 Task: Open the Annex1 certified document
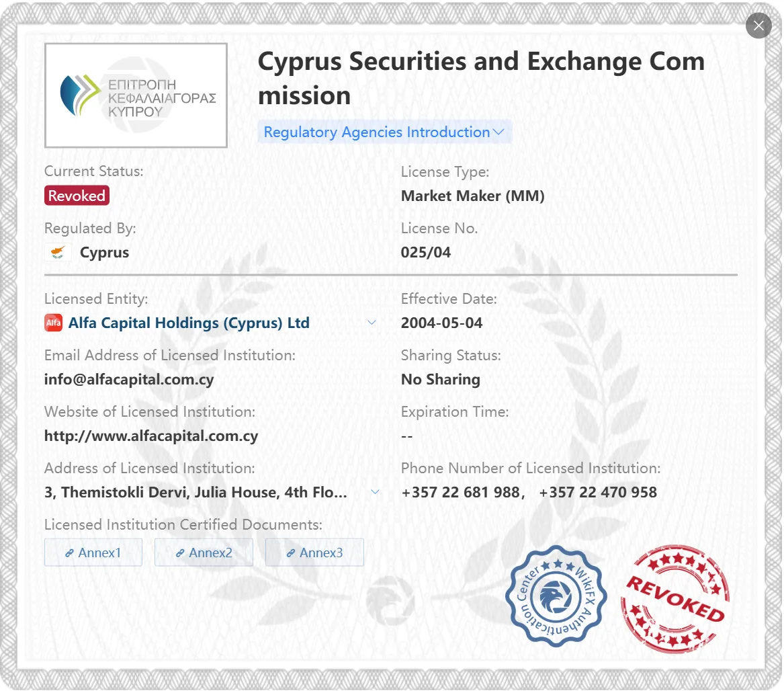tap(93, 553)
